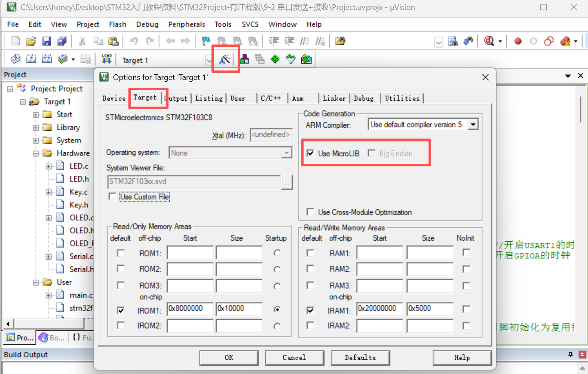Select Key.h in project tree
This screenshot has width=588, height=374.
click(x=79, y=205)
